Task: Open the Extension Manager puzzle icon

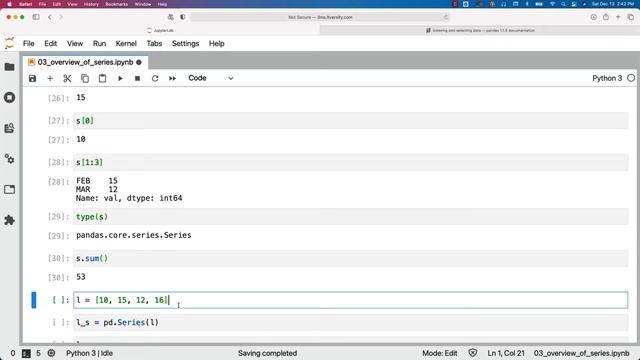Action: pyautogui.click(x=9, y=220)
